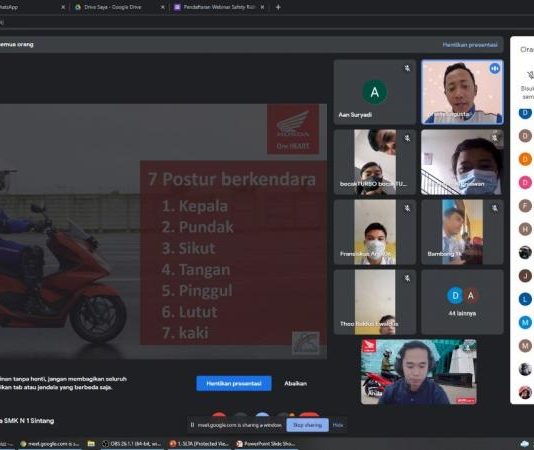Click Hentikan presentasi link in top bar
This screenshot has width=534, height=450.
[470, 45]
